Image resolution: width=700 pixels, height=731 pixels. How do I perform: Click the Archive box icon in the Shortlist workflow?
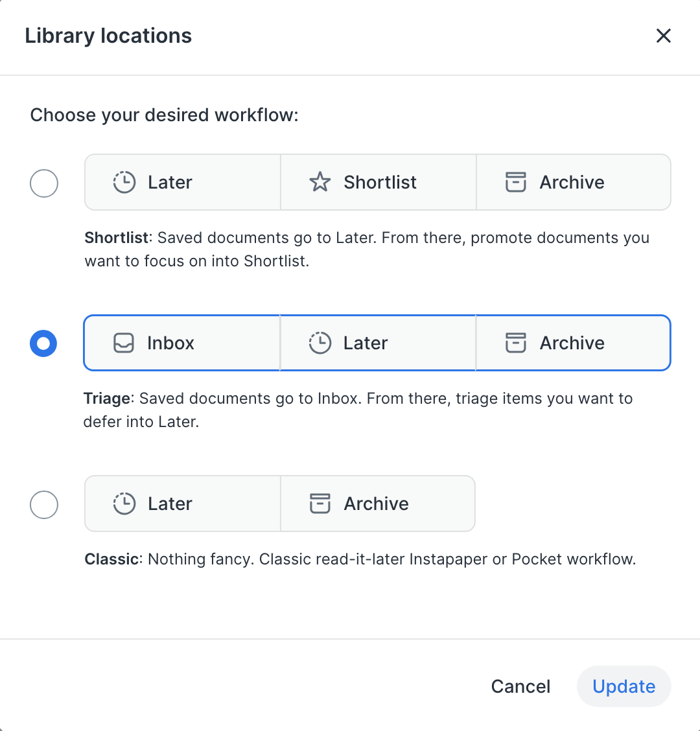[x=515, y=183]
